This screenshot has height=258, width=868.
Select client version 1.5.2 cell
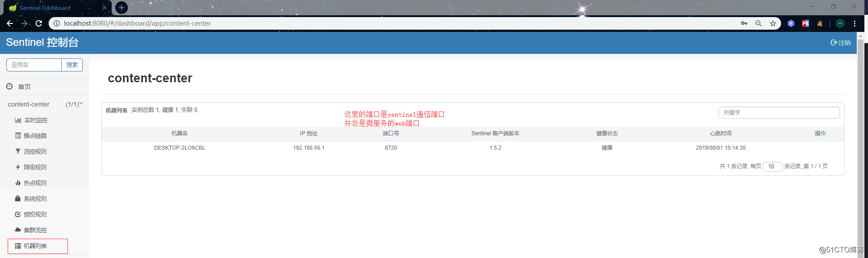[495, 148]
